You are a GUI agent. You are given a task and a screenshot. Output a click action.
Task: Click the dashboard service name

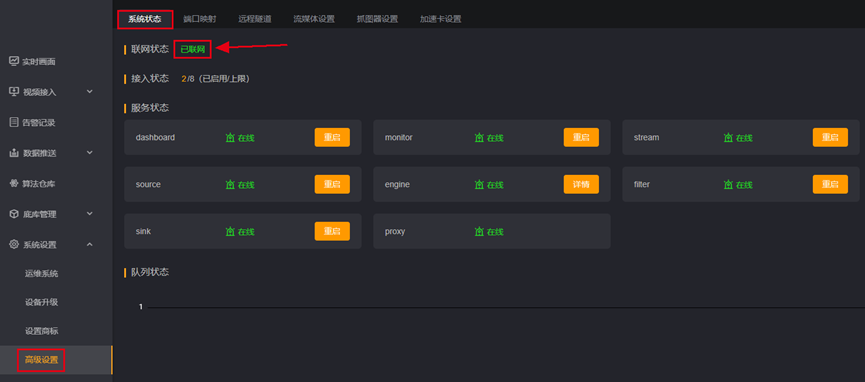click(x=155, y=137)
